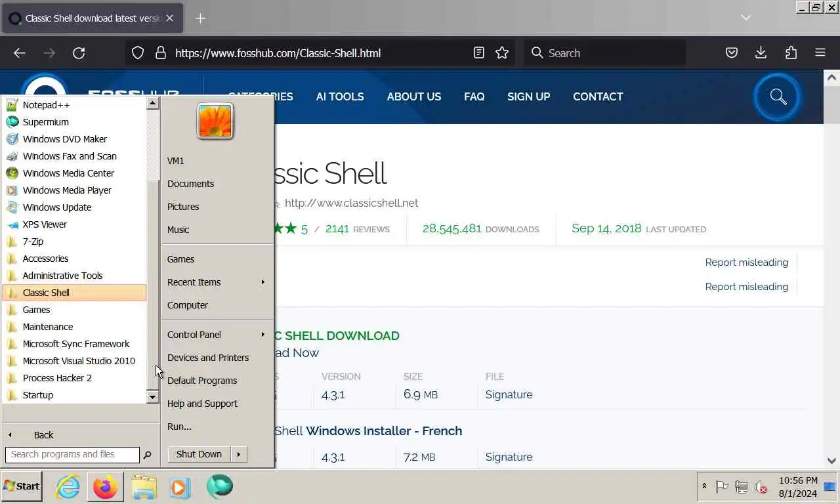Expand the Process Hacker 2 folder
This screenshot has width=840, height=504.
[x=74, y=378]
